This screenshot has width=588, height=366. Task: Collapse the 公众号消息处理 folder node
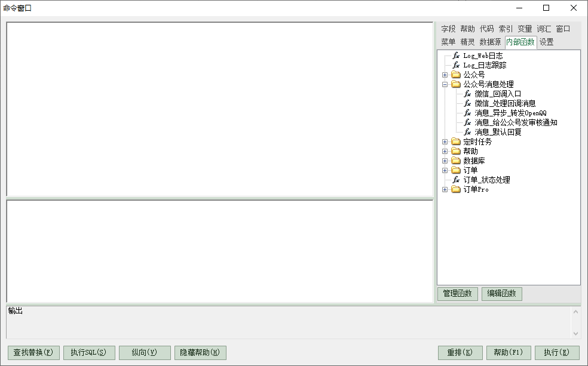click(x=445, y=84)
